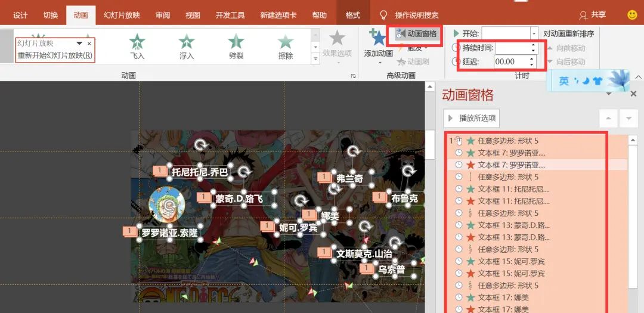Open the 添加动画 dropdown arrow
Screen dimensions: 644x313
[x=380, y=63]
